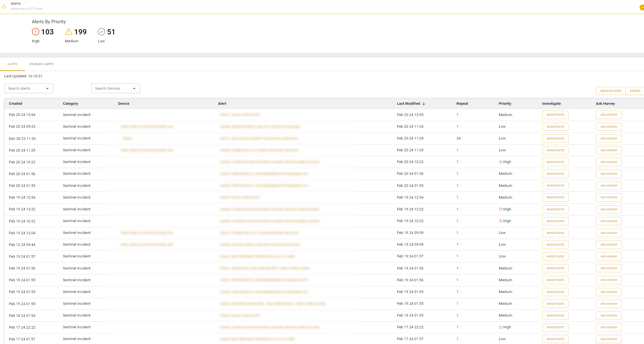Click the sort arrow beside Last Modified
Viewport: 644px width, 344px height.
[x=424, y=103]
